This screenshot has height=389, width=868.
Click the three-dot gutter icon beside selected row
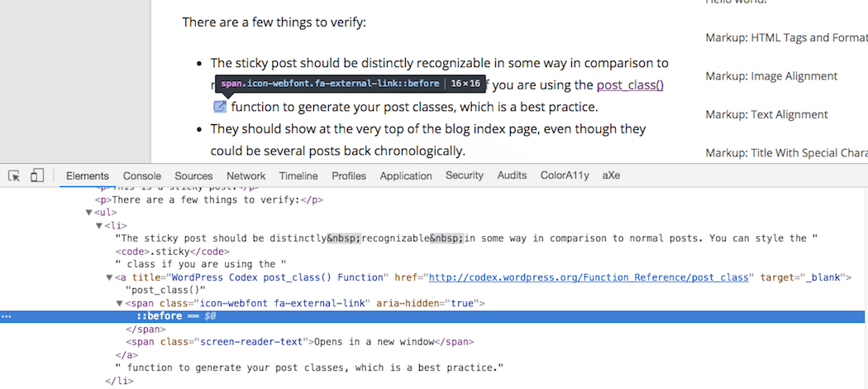coord(7,316)
